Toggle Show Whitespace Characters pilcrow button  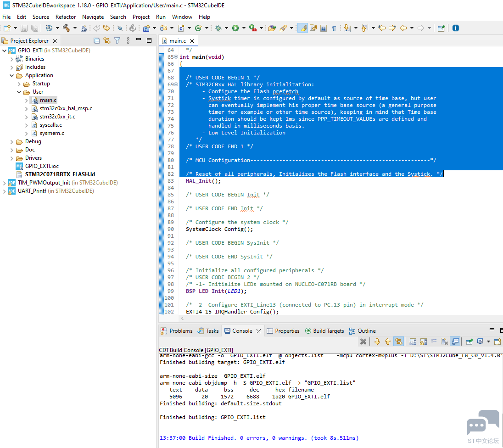click(x=334, y=28)
